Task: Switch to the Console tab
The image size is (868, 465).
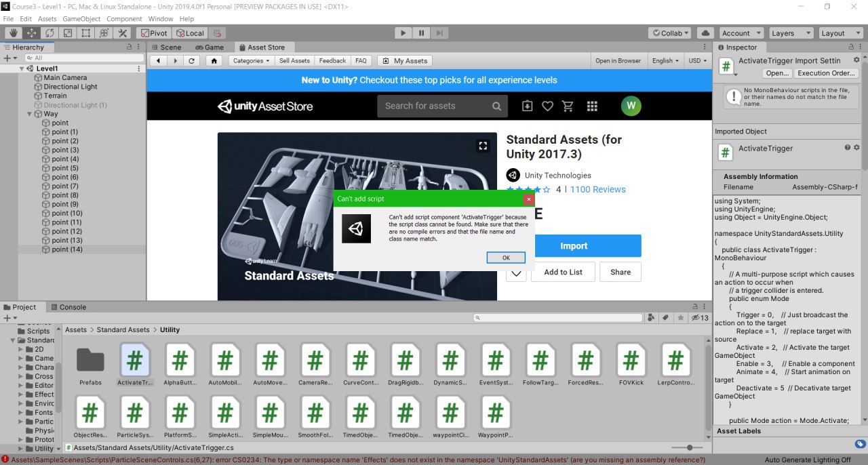Action: tap(68, 307)
